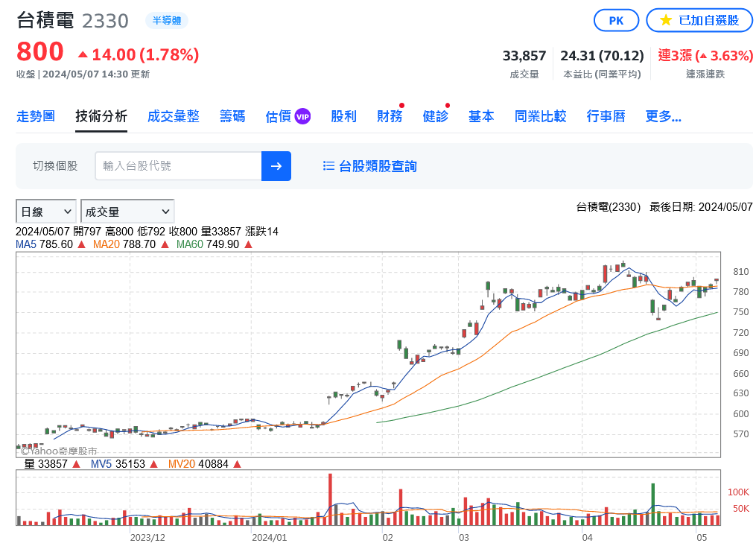Expand the 更多... menu
Viewport: 756px width, 546px height.
point(664,116)
